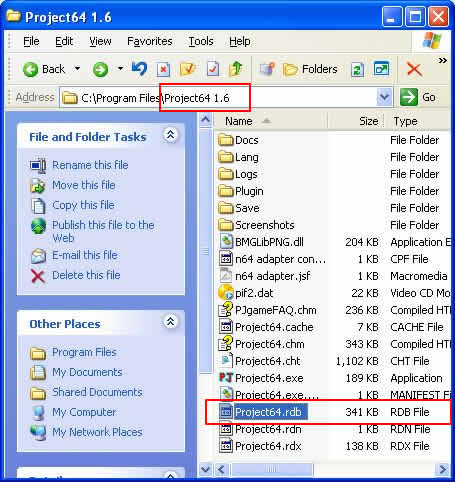Click the blue Undo toolbar icon
Image resolution: width=455 pixels, height=482 pixels.
pos(139,69)
